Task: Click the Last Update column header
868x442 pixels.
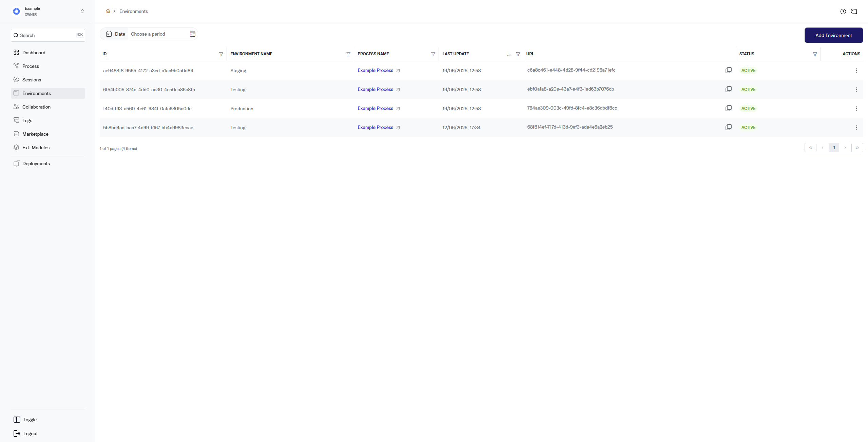Action: point(456,54)
